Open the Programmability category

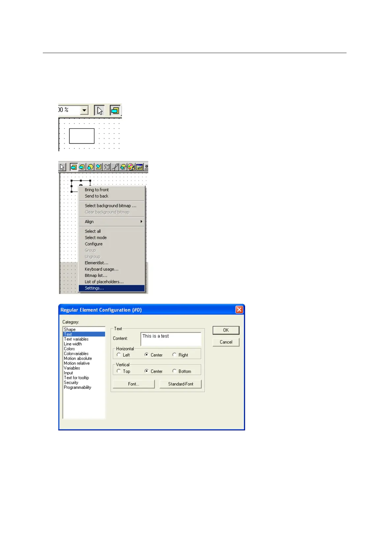pyautogui.click(x=84, y=387)
